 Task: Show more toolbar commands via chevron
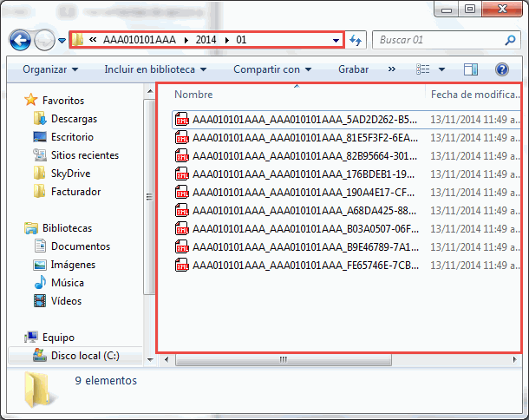coord(392,69)
